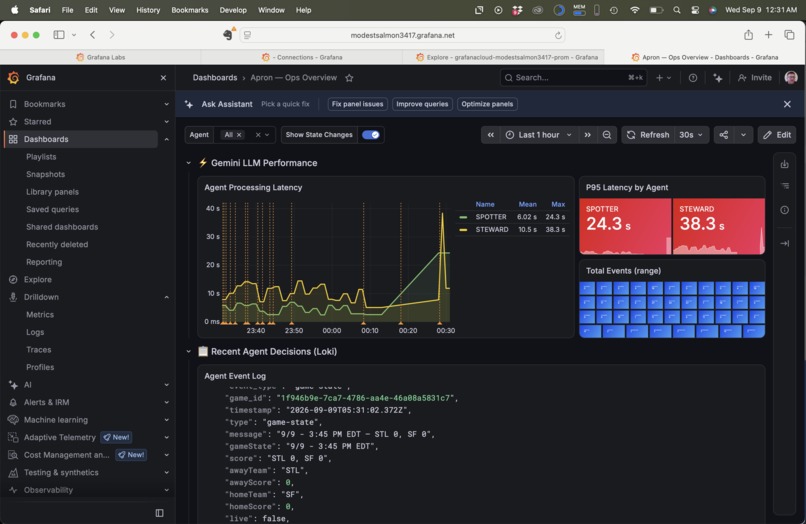Go back in Safari
The width and height of the screenshot is (806, 524).
pyautogui.click(x=93, y=35)
